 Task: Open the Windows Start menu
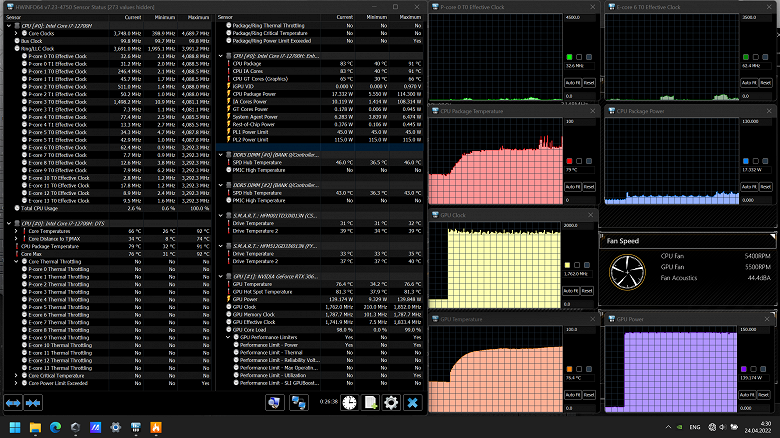(15, 427)
